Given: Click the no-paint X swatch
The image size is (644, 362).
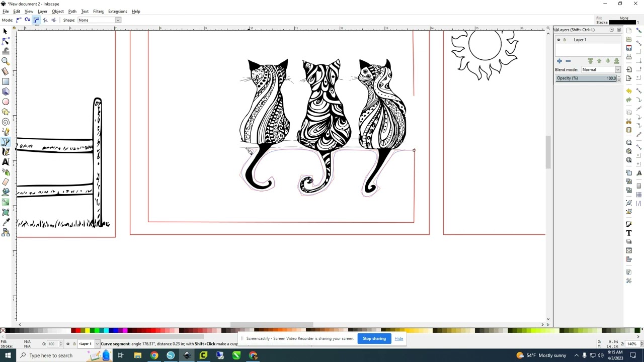Looking at the screenshot, I should (3, 330).
